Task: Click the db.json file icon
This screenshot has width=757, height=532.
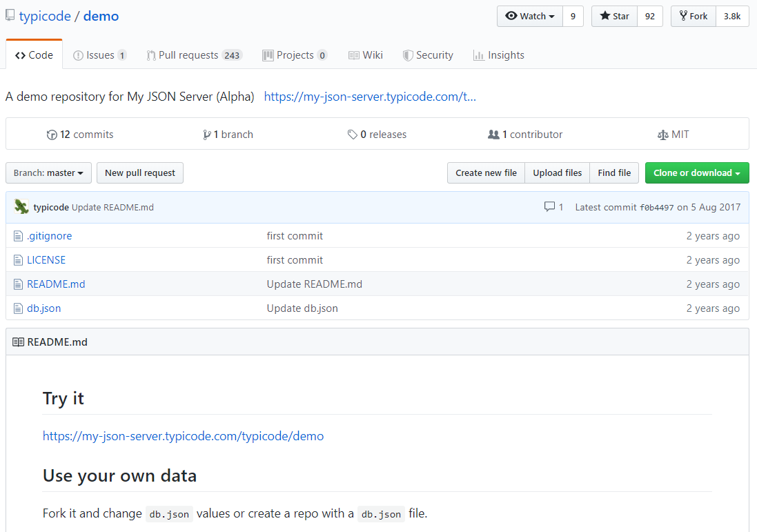Action: pyautogui.click(x=19, y=308)
